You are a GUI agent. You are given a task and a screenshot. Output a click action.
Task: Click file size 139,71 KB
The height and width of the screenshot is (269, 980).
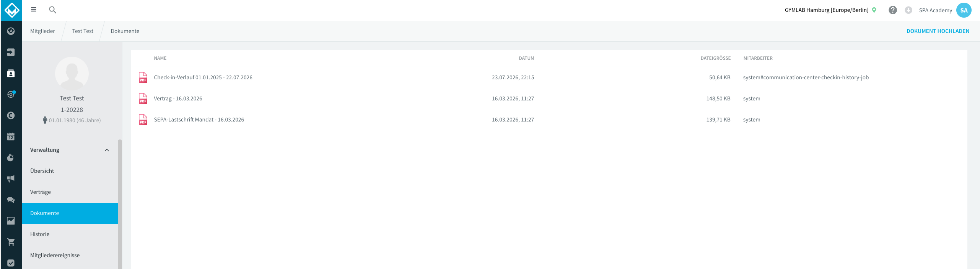pos(718,120)
